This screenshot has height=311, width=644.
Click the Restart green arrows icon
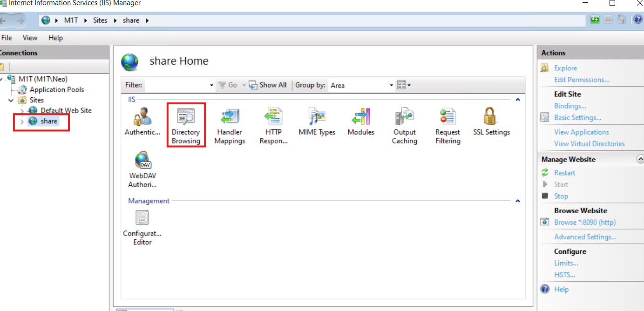(545, 173)
